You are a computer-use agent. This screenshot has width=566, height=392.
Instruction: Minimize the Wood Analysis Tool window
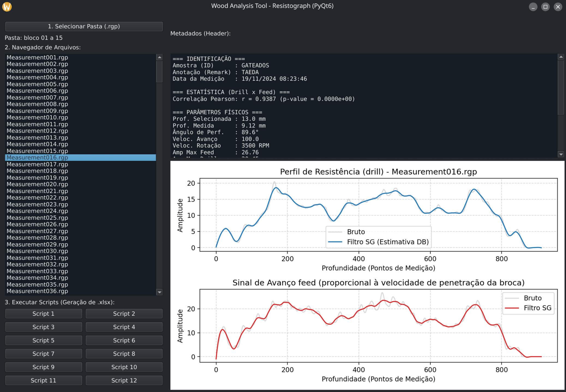[x=533, y=7]
